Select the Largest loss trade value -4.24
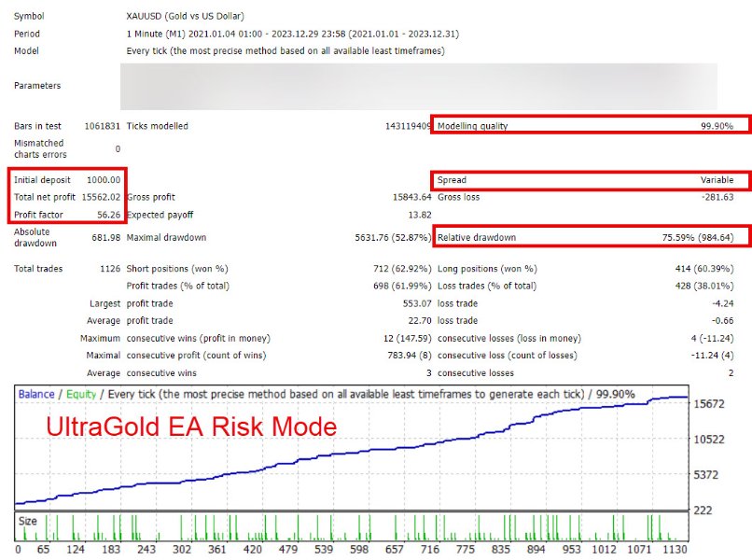 [723, 303]
